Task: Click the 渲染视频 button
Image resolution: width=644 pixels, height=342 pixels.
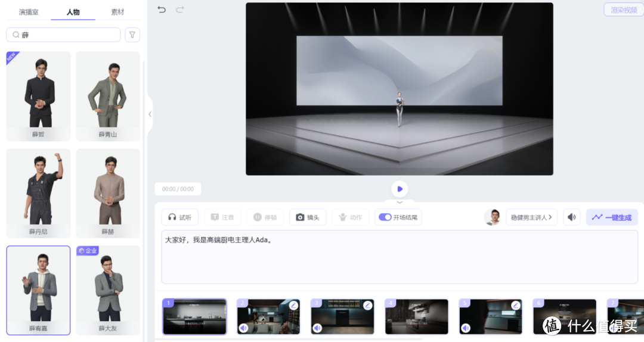Action: point(623,10)
